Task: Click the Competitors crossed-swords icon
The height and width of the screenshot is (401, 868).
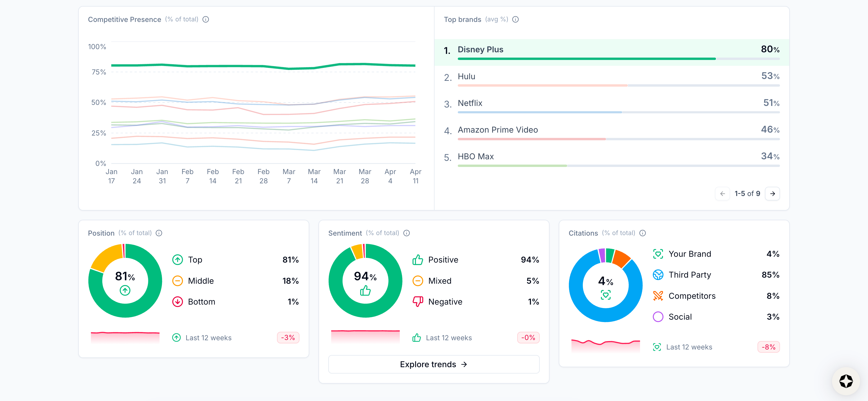Action: (658, 296)
